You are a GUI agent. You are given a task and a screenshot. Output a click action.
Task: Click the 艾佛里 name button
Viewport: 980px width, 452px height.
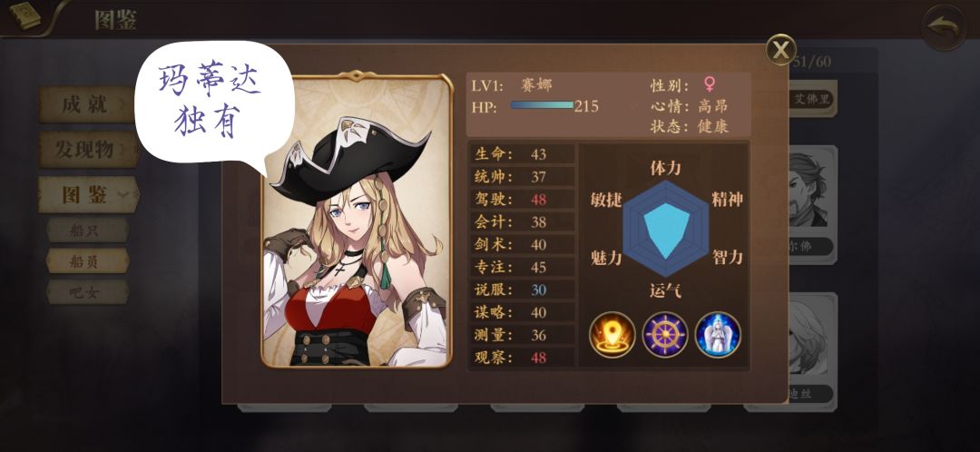pyautogui.click(x=812, y=100)
